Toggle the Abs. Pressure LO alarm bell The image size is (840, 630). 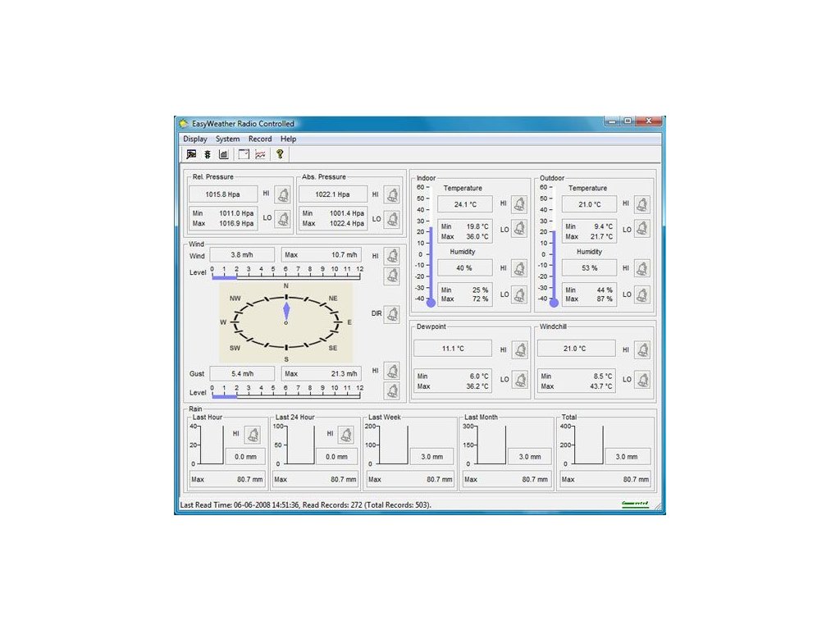pyautogui.click(x=392, y=220)
